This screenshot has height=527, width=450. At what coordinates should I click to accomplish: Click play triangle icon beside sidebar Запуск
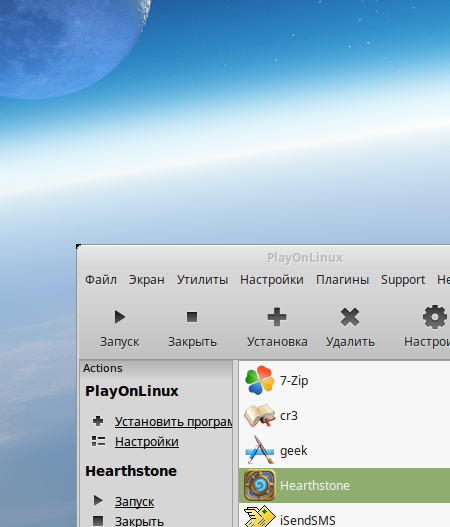98,500
